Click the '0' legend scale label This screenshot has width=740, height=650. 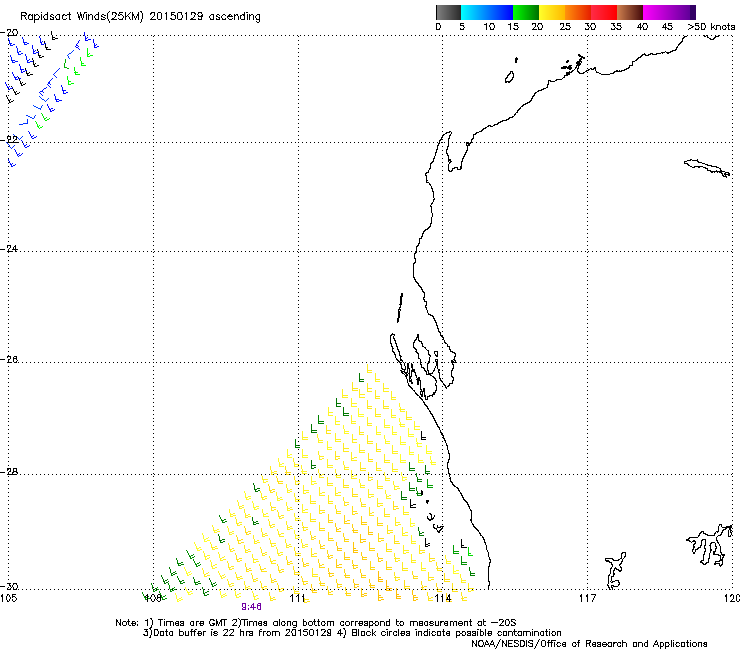pos(438,27)
